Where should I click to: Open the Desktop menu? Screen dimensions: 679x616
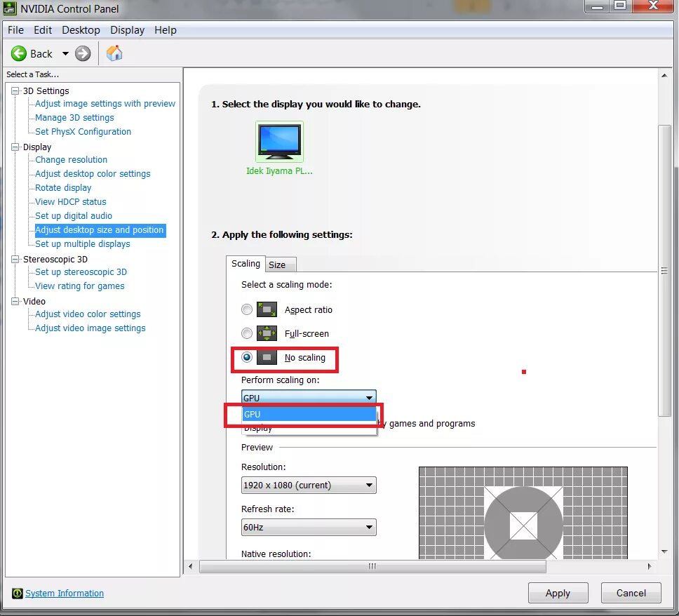pos(81,30)
